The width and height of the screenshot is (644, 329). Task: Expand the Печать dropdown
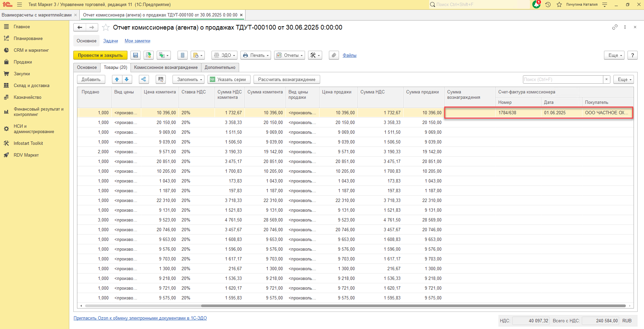[x=256, y=55]
